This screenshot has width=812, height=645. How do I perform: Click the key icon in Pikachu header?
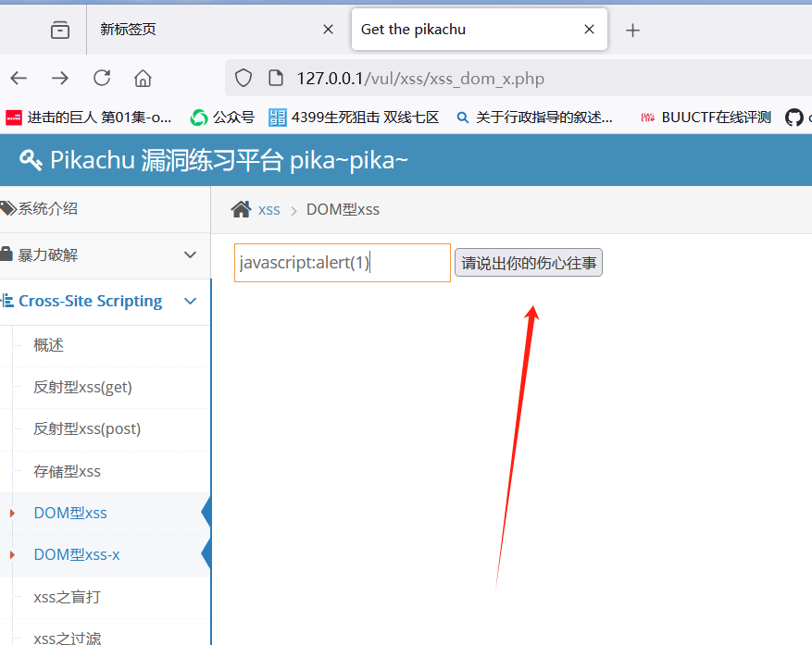coord(31,160)
